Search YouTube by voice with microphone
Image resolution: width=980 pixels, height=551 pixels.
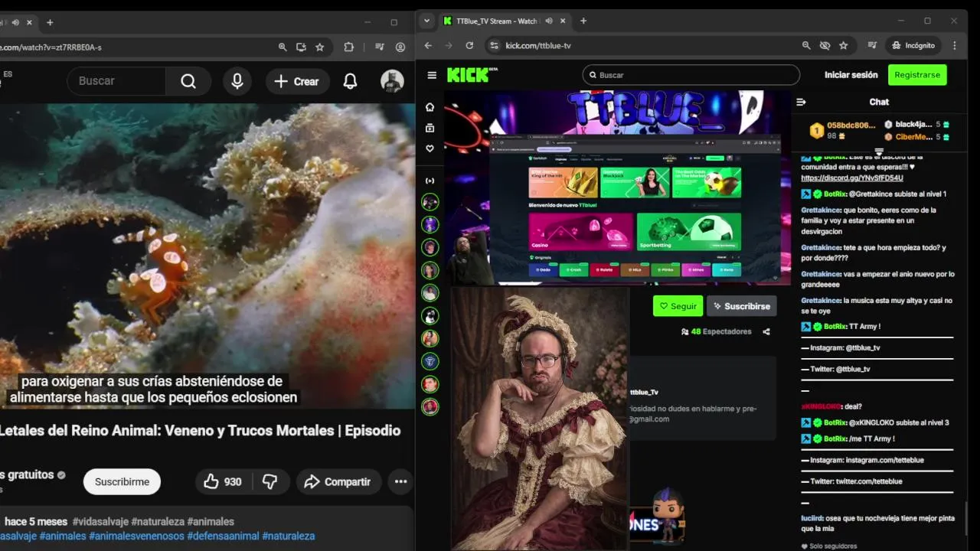pos(237,81)
